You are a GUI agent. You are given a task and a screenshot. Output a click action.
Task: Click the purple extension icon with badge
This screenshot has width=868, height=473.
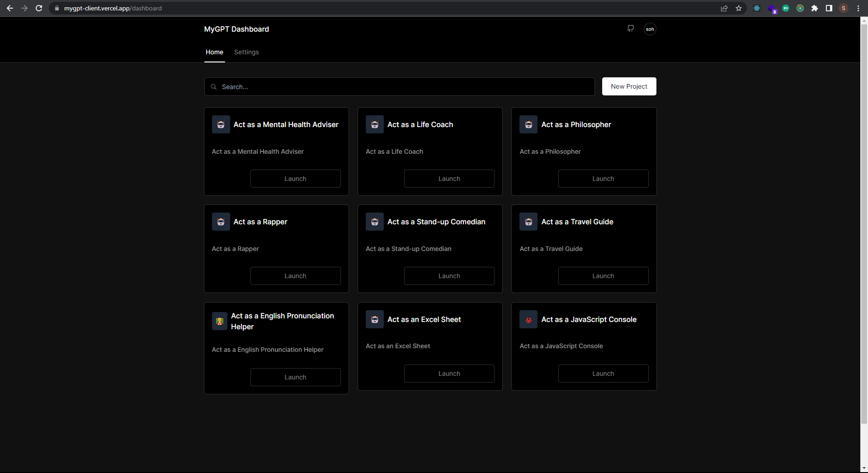(772, 9)
